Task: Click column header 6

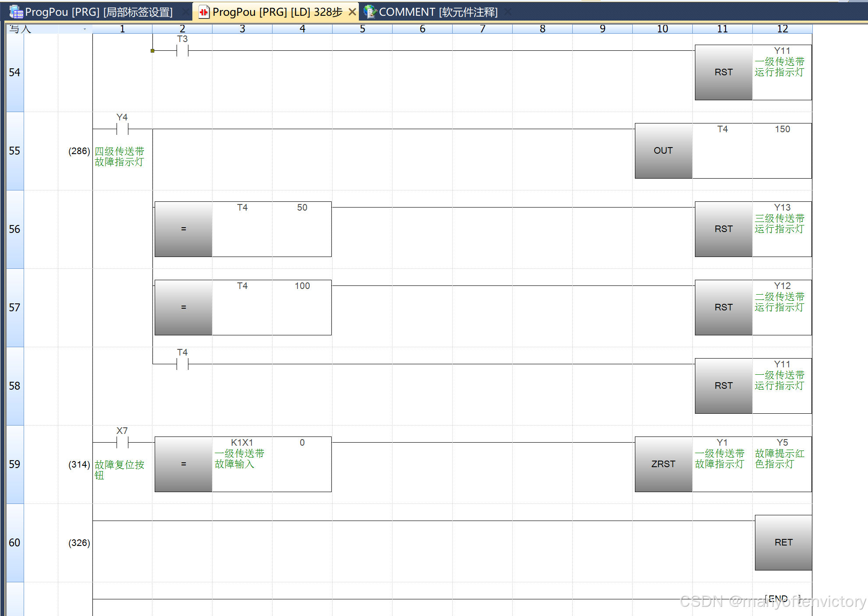Action: (x=422, y=29)
